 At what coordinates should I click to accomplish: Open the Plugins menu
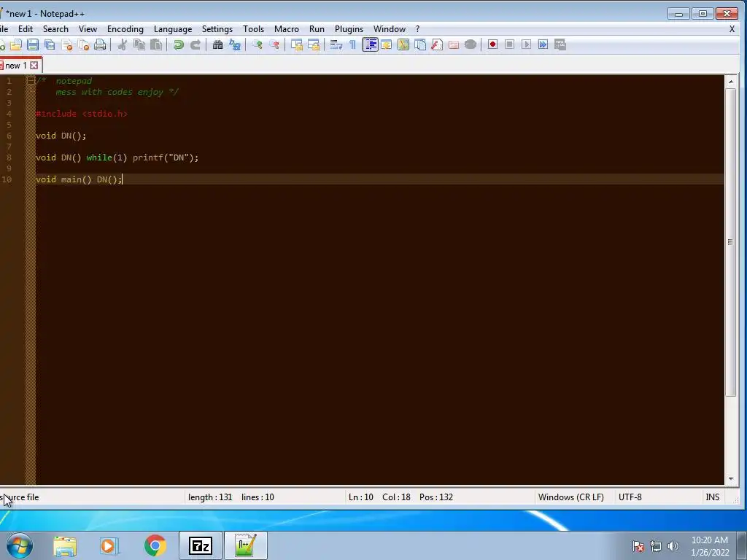pos(349,29)
